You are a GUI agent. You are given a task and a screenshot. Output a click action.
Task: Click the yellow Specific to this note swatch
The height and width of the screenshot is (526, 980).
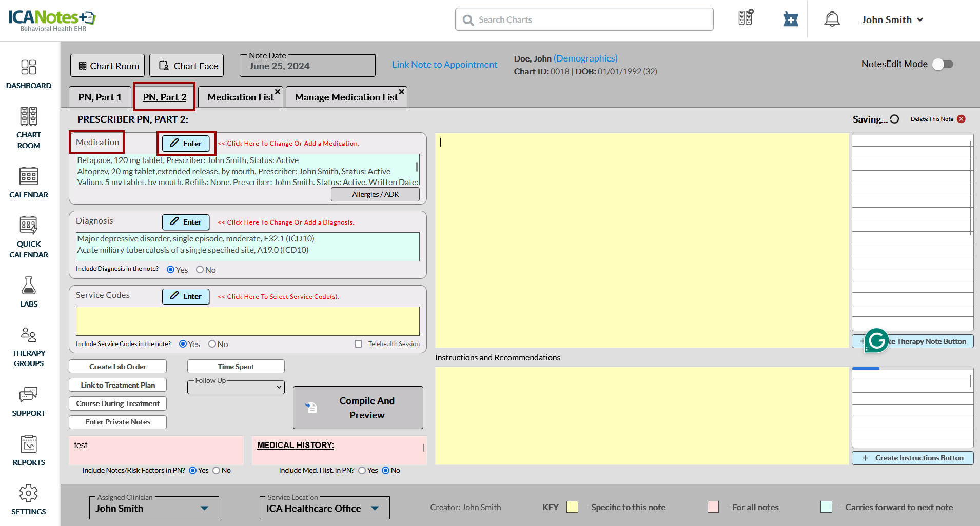pyautogui.click(x=572, y=507)
